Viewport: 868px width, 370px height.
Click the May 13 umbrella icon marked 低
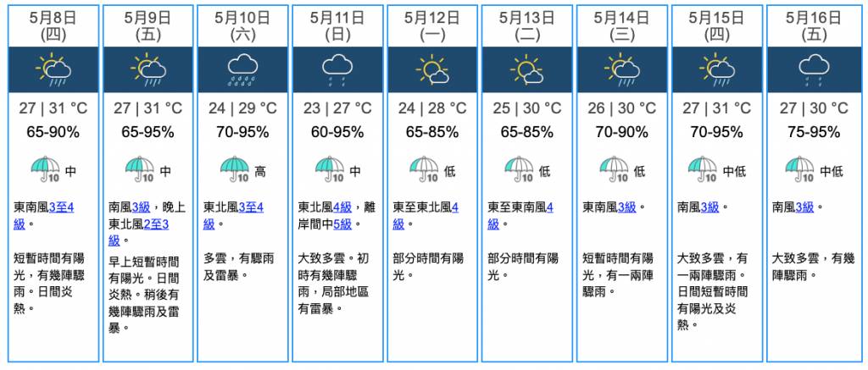[519, 168]
